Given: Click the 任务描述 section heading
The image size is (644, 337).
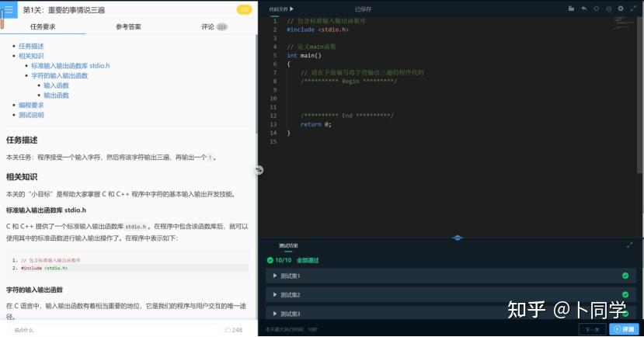Looking at the screenshot, I should pyautogui.click(x=22, y=140).
